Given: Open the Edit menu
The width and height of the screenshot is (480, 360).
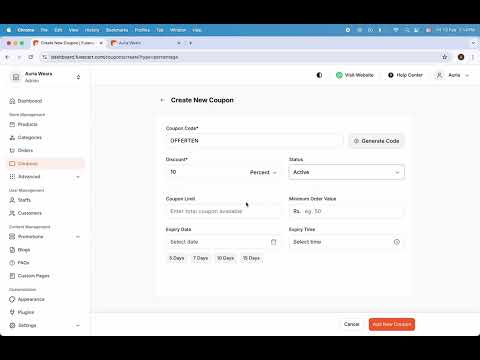Looking at the screenshot, I should (x=58, y=30).
